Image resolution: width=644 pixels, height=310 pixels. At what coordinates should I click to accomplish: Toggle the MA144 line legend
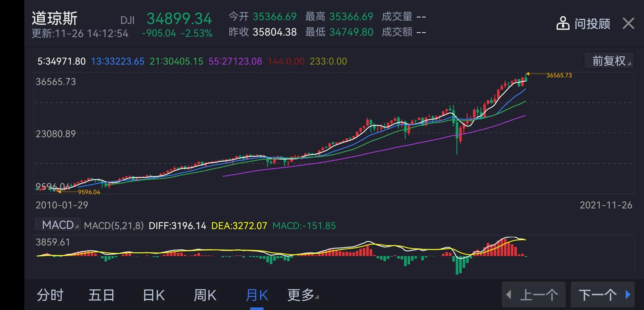click(x=285, y=61)
